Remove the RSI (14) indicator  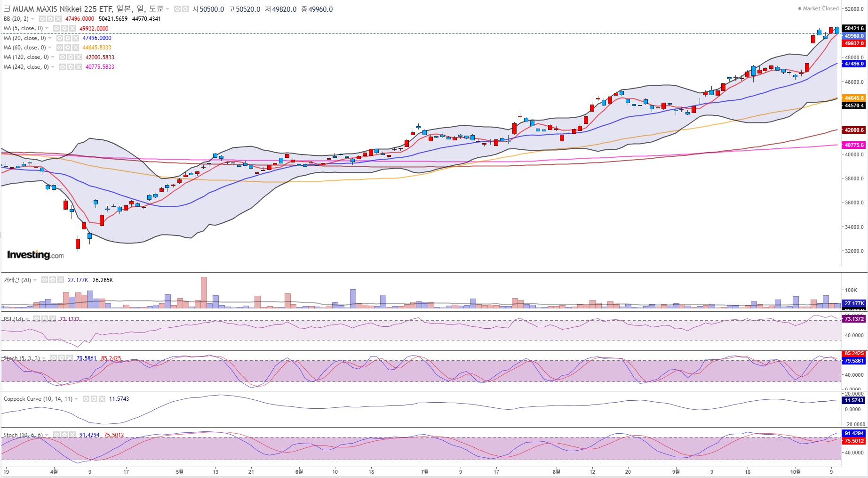52,319
